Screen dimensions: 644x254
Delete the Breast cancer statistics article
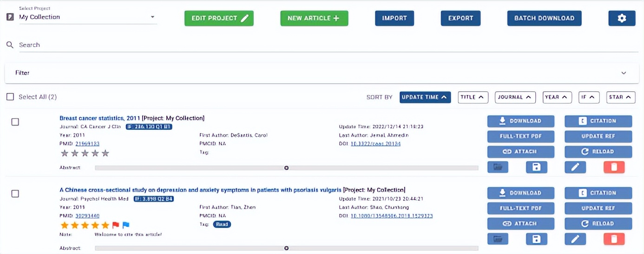pos(614,167)
